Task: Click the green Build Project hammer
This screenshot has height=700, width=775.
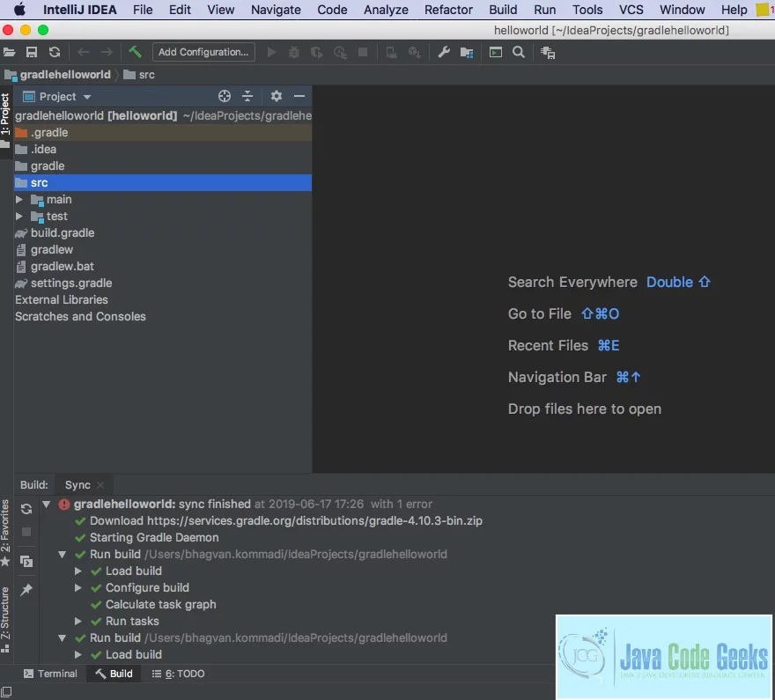Action: coord(135,51)
